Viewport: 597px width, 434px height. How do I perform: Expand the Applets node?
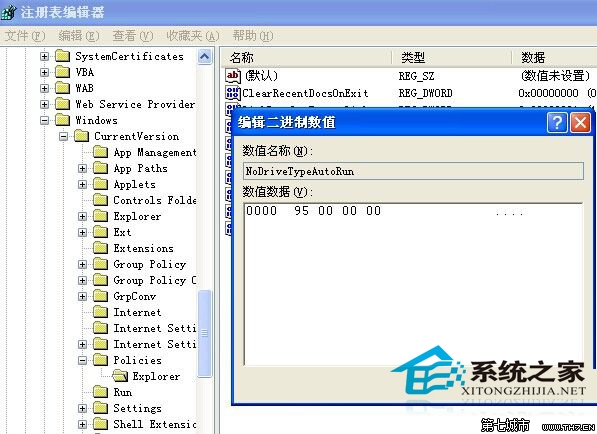point(83,184)
